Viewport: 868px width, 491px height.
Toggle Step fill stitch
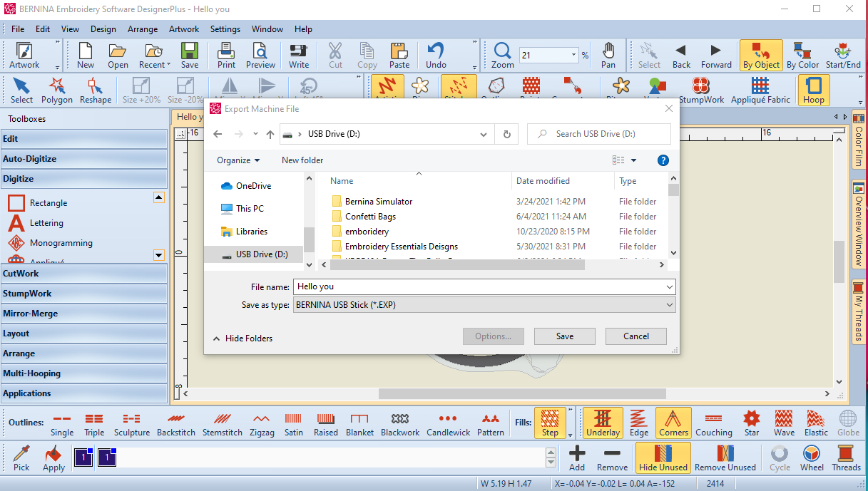(550, 423)
